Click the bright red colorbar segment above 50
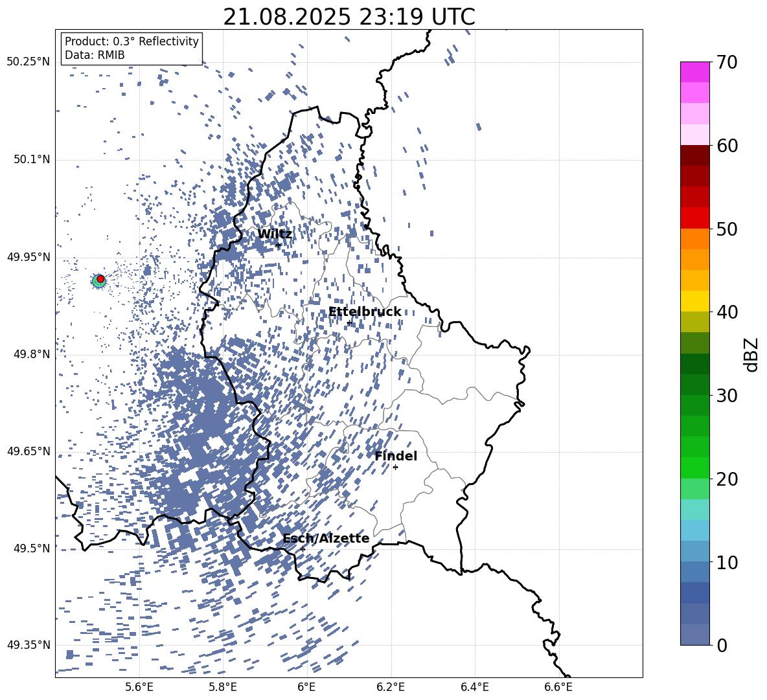The height and width of the screenshot is (700, 767). point(694,218)
